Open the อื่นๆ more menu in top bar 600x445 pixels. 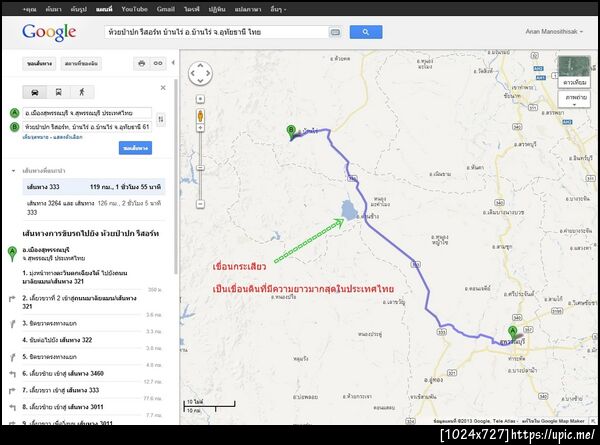pos(278,9)
